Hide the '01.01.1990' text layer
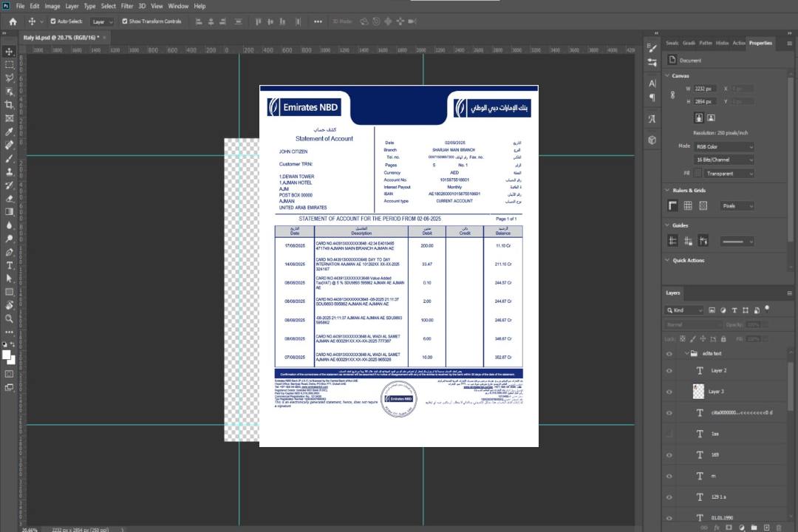The width and height of the screenshot is (798, 532). [669, 518]
